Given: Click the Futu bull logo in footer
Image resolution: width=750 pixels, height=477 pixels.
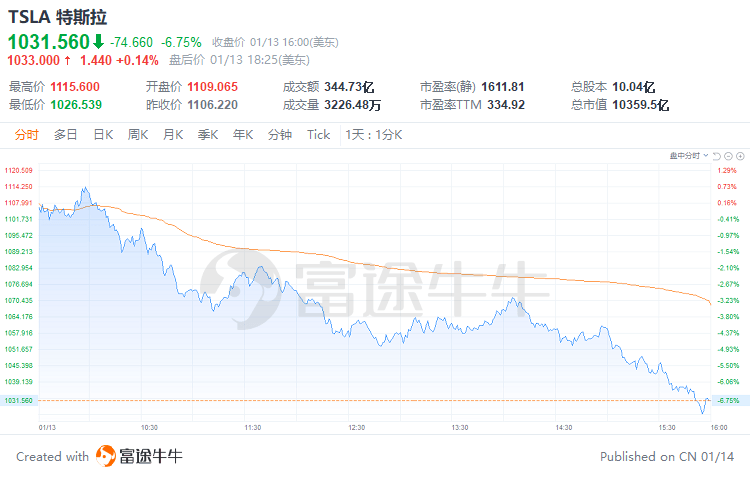Looking at the screenshot, I should coord(106,456).
